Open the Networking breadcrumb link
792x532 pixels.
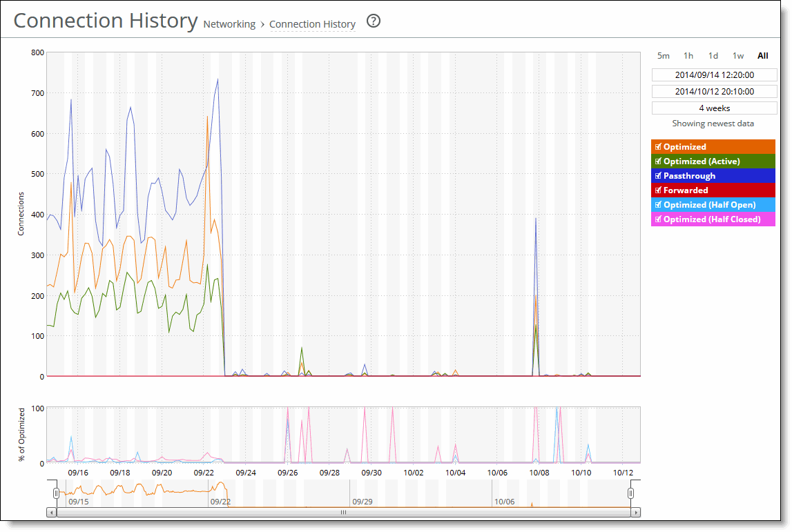pyautogui.click(x=229, y=24)
